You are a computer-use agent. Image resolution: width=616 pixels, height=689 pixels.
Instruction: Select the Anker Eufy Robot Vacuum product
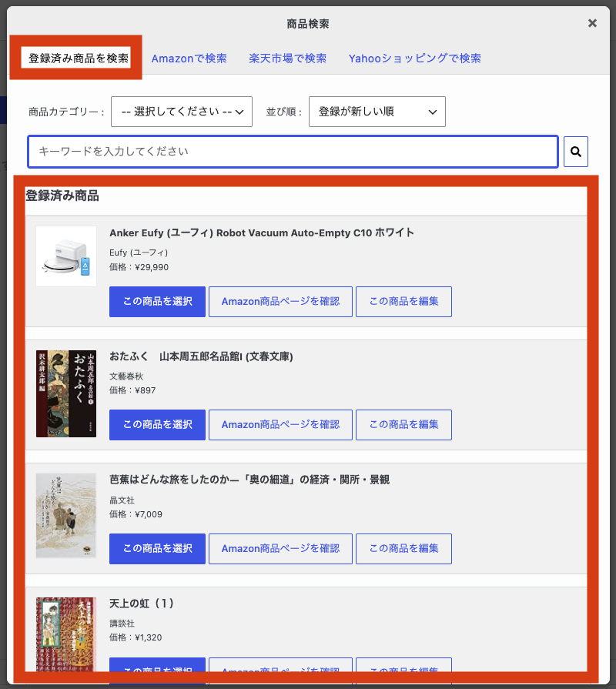pyautogui.click(x=157, y=302)
